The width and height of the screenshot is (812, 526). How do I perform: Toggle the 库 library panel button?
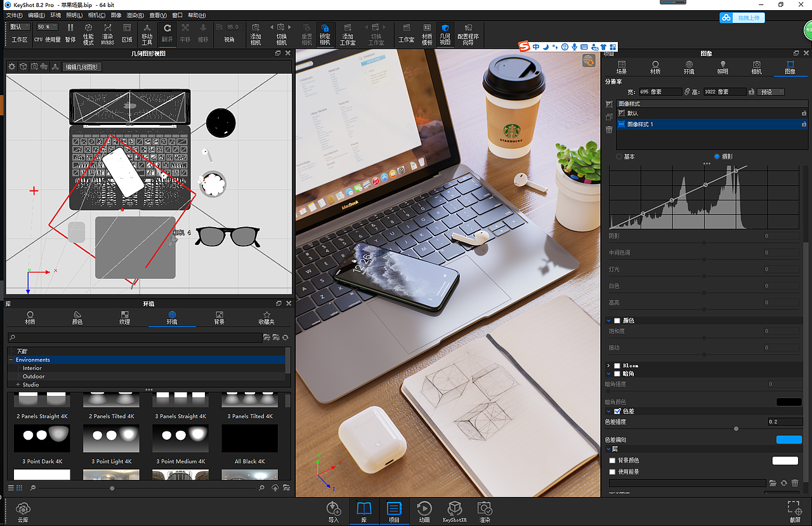(x=364, y=511)
